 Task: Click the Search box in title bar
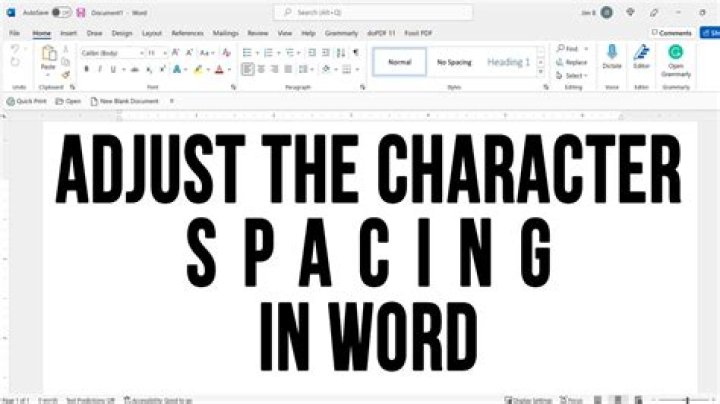(373, 12)
